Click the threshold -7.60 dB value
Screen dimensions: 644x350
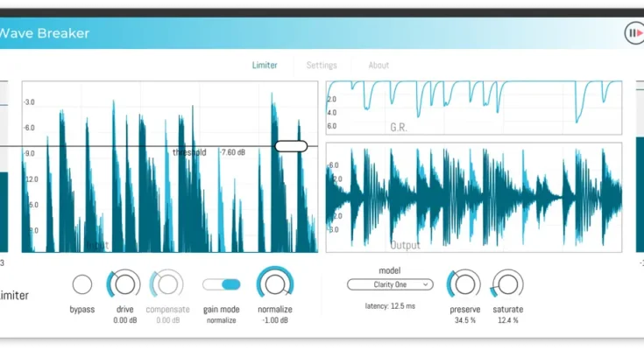pos(232,152)
